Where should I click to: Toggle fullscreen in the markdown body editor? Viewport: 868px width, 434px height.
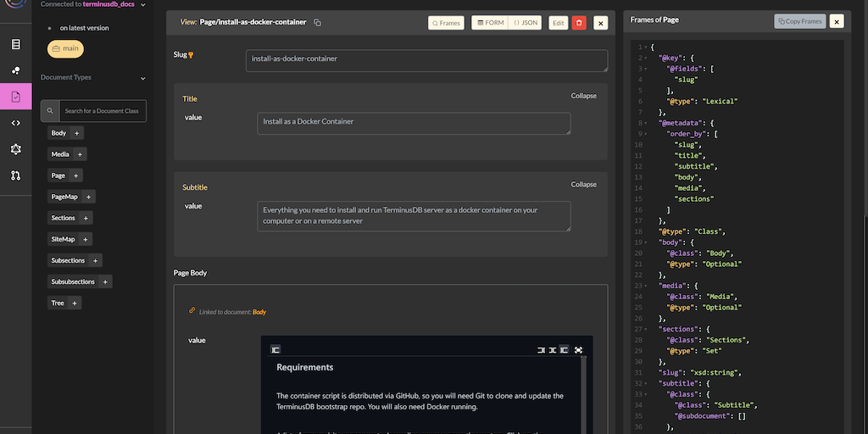[x=578, y=349]
